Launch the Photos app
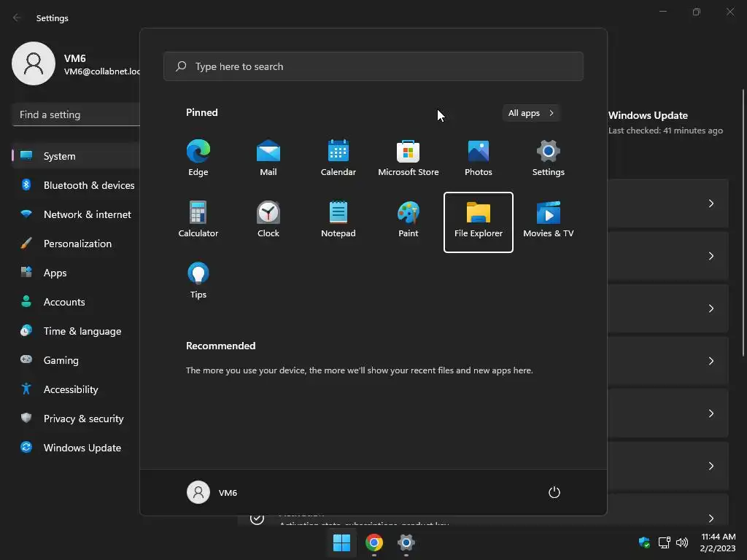The width and height of the screenshot is (747, 560). tap(479, 158)
